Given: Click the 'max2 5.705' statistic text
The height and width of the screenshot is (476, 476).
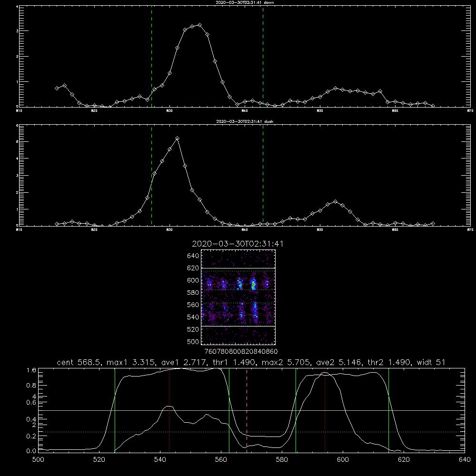Looking at the screenshot, I should tap(286, 362).
